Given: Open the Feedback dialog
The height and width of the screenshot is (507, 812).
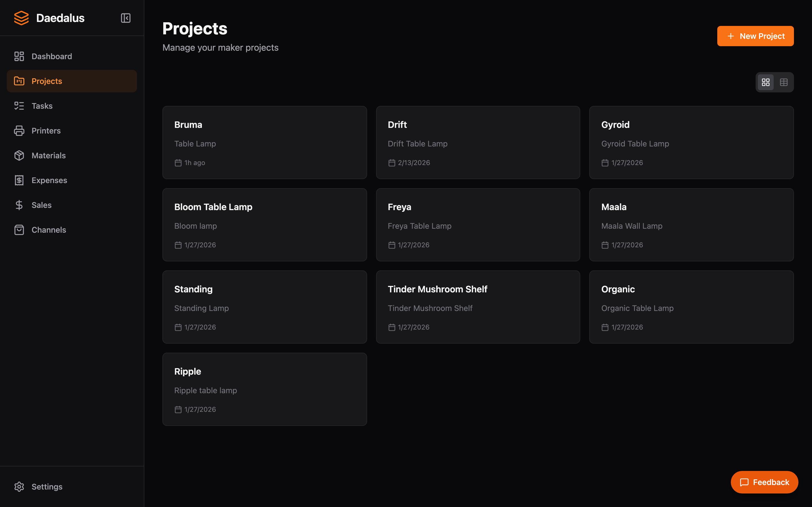Looking at the screenshot, I should 764,482.
